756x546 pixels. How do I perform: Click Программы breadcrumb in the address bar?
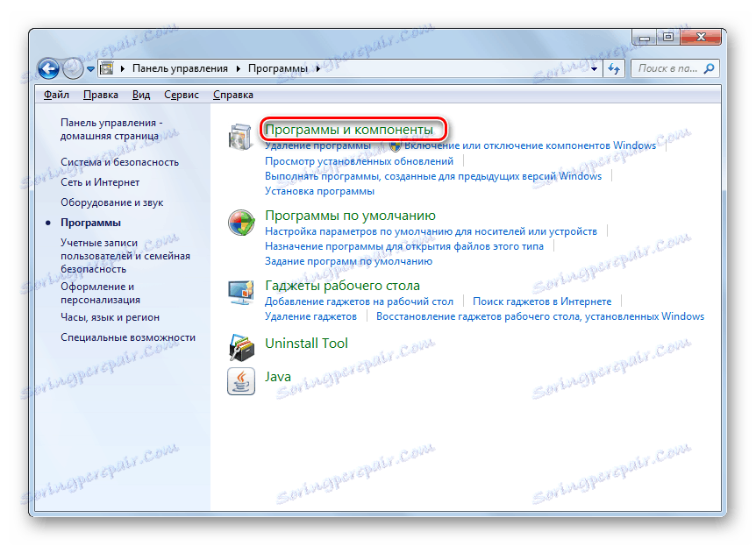(278, 68)
